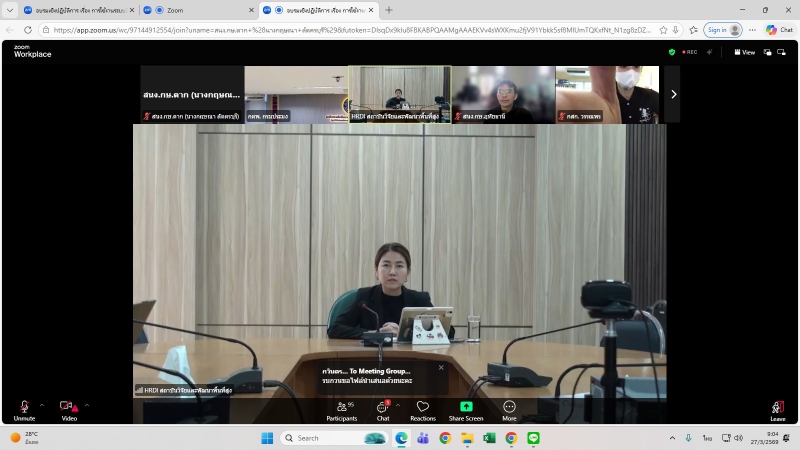
Task: Start video with the camera button
Action: point(68,408)
